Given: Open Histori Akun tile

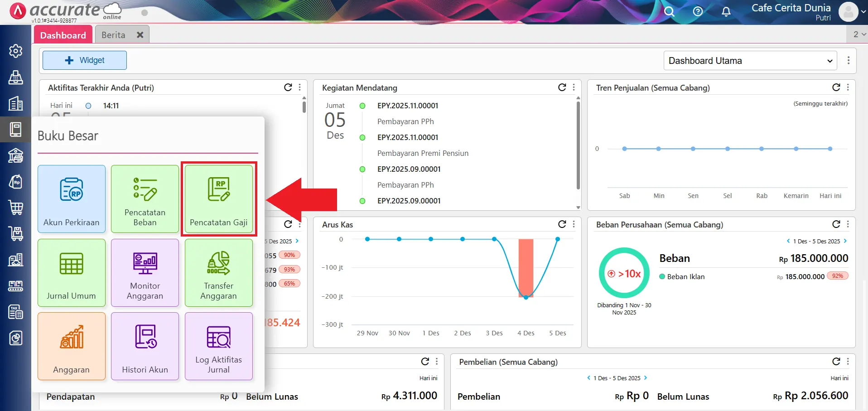Looking at the screenshot, I should click(145, 346).
